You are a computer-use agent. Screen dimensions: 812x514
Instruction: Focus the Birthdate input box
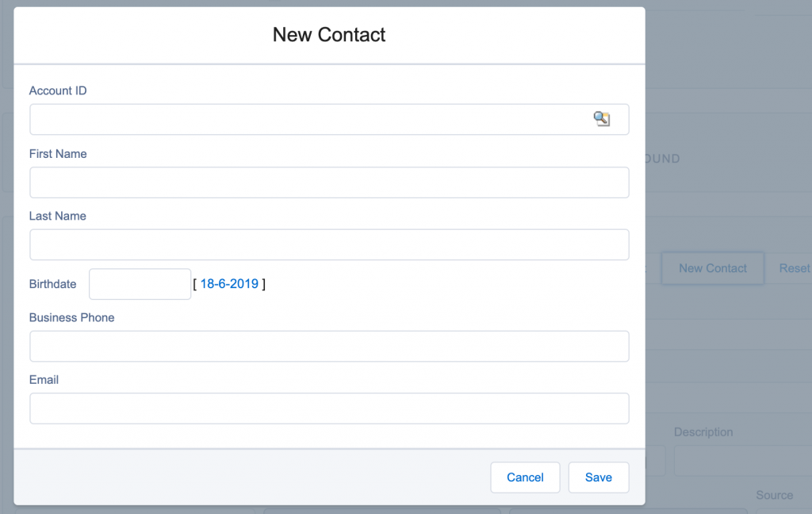[140, 284]
